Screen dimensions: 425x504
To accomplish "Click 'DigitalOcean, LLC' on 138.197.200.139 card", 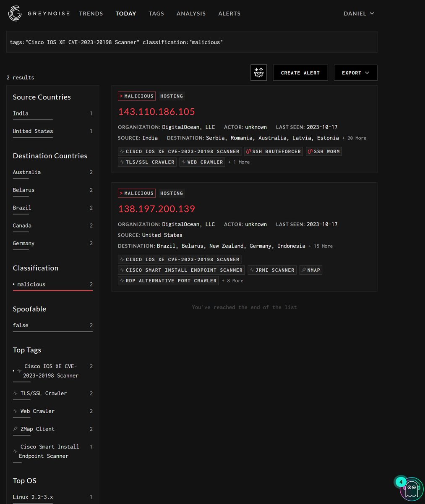I will tap(188, 224).
